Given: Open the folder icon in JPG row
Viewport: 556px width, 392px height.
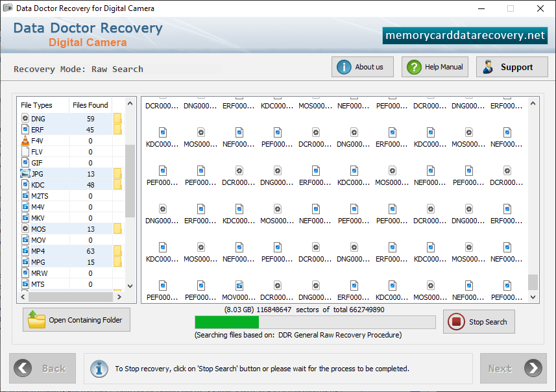Looking at the screenshot, I should coord(117,173).
